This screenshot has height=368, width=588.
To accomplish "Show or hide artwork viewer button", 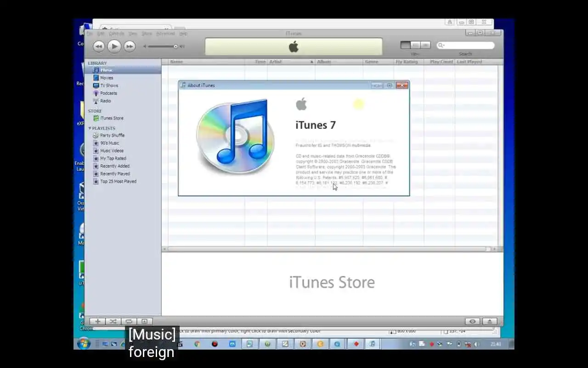I will click(x=144, y=322).
